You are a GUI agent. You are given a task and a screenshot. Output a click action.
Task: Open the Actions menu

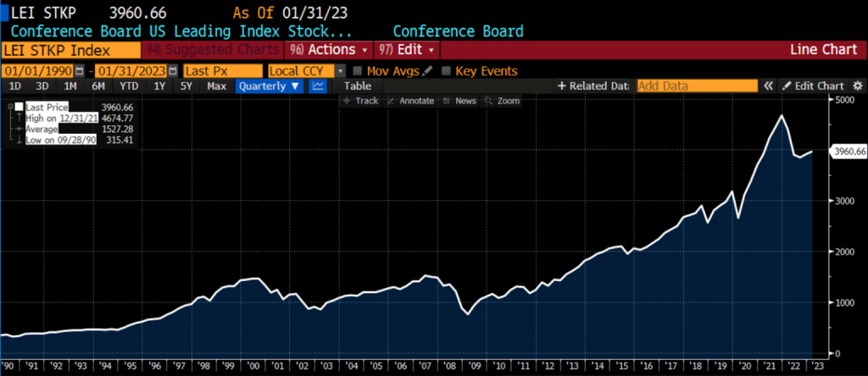coord(330,50)
